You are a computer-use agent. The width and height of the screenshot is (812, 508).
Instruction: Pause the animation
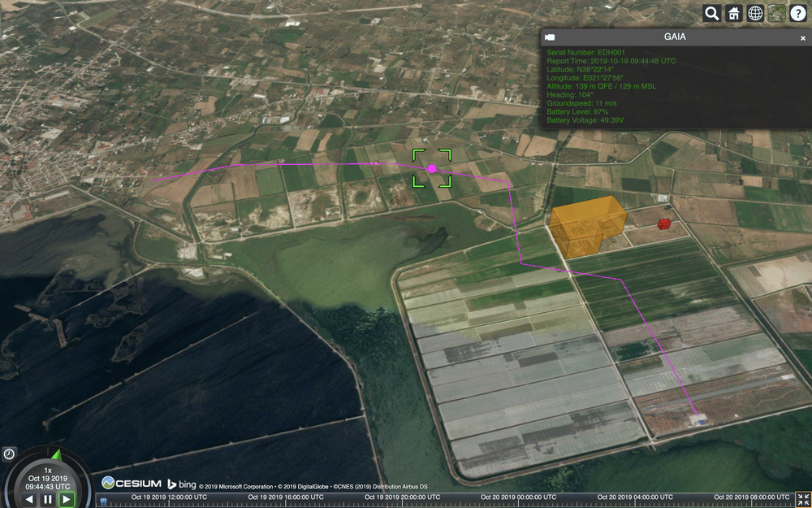click(48, 499)
